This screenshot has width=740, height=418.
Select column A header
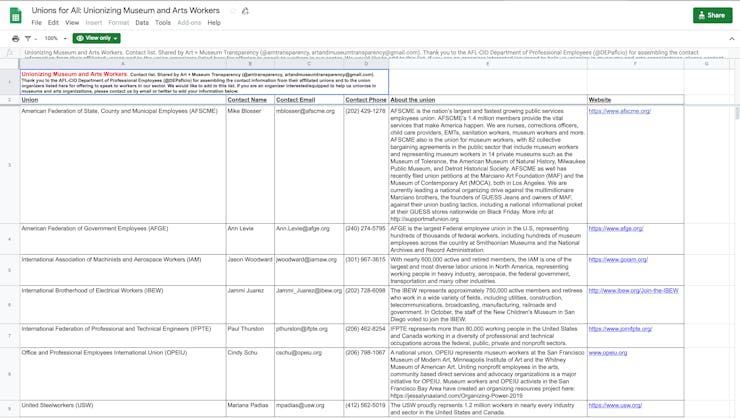(x=122, y=64)
